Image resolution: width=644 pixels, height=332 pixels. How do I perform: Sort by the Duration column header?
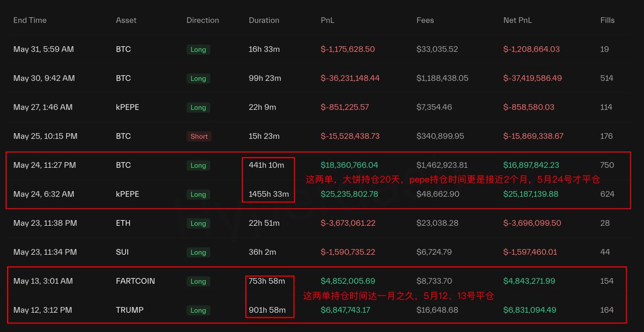[264, 20]
